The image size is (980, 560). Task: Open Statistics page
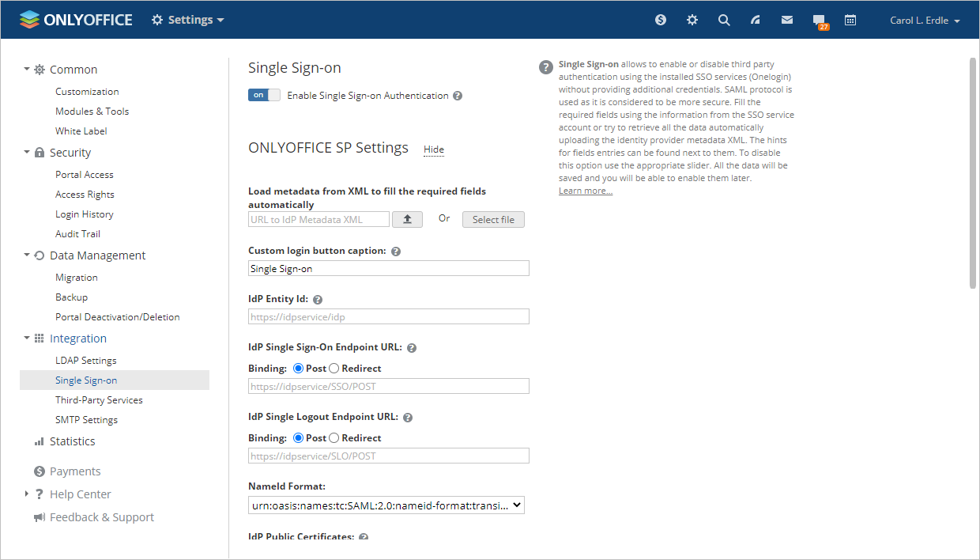pyautogui.click(x=72, y=441)
